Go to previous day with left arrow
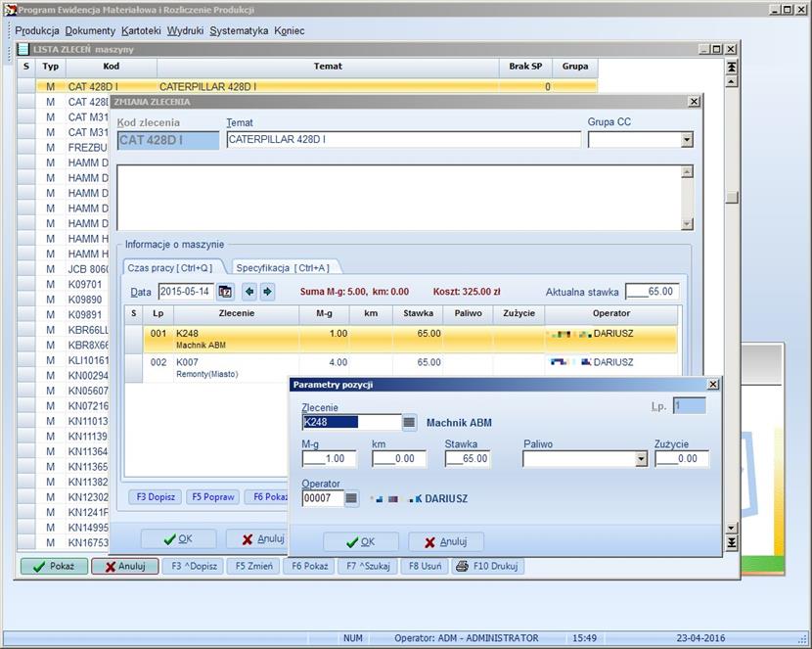Image resolution: width=812 pixels, height=649 pixels. pyautogui.click(x=249, y=292)
